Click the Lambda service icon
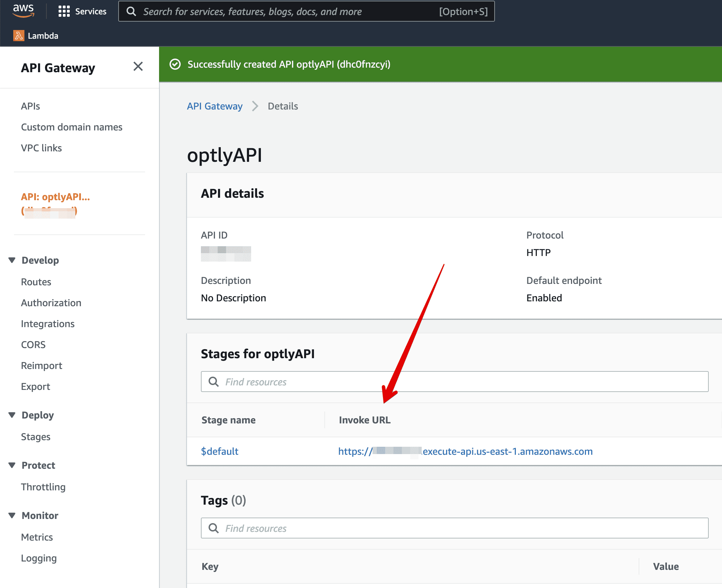 18,35
